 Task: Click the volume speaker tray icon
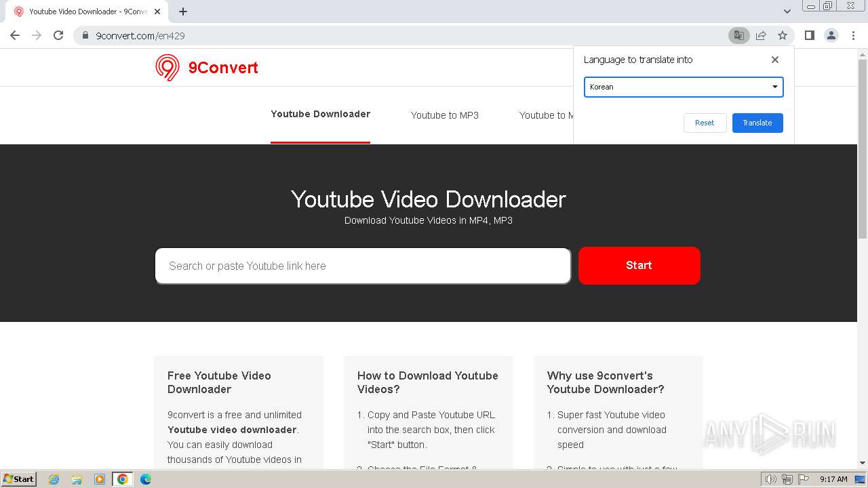point(770,479)
